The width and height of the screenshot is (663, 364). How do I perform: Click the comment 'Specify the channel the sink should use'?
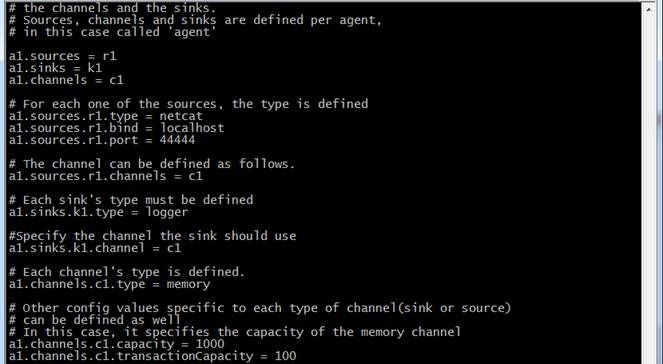pos(156,236)
